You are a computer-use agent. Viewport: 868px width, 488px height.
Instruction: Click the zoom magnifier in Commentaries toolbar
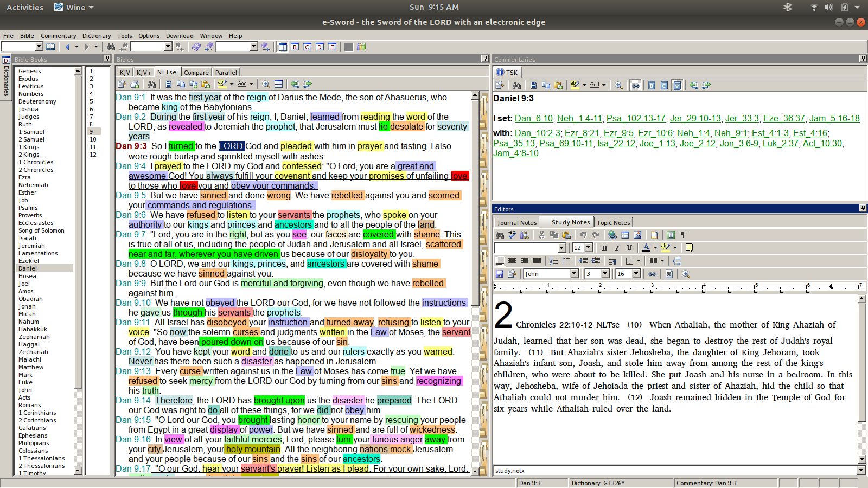[618, 85]
